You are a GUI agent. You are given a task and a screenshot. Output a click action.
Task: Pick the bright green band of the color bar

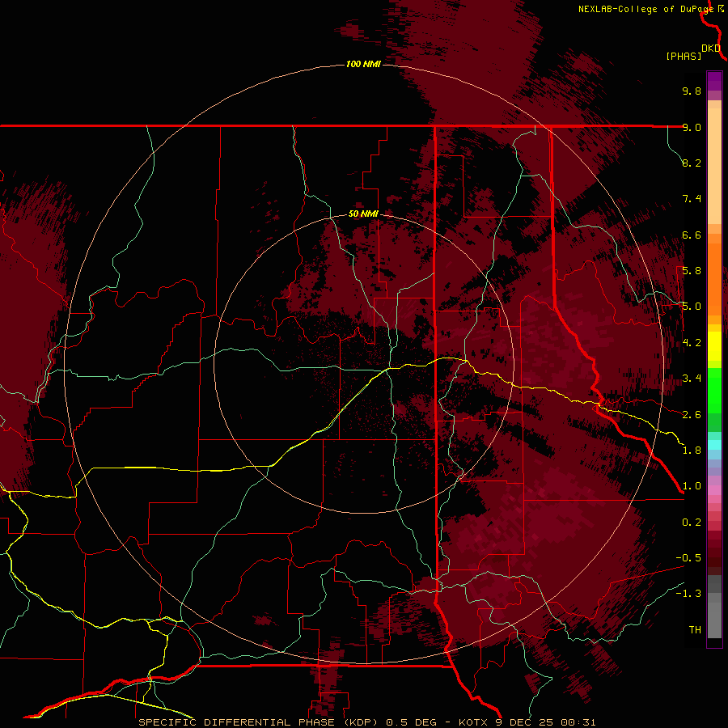tap(714, 391)
